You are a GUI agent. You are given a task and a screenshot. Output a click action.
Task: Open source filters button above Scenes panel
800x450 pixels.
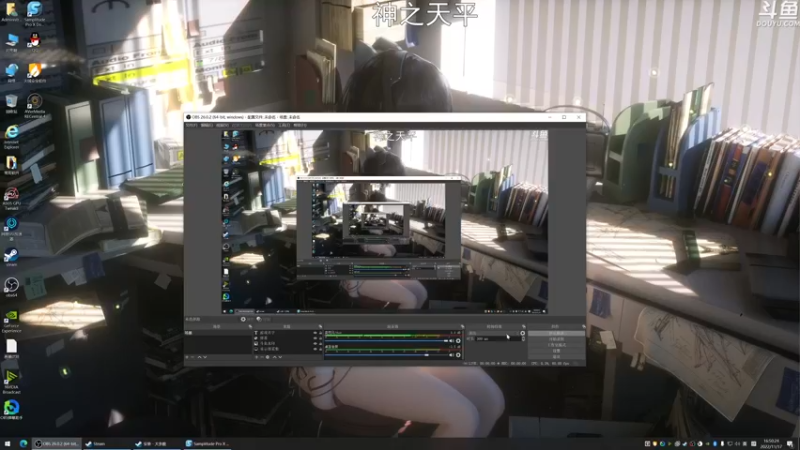coord(259,319)
